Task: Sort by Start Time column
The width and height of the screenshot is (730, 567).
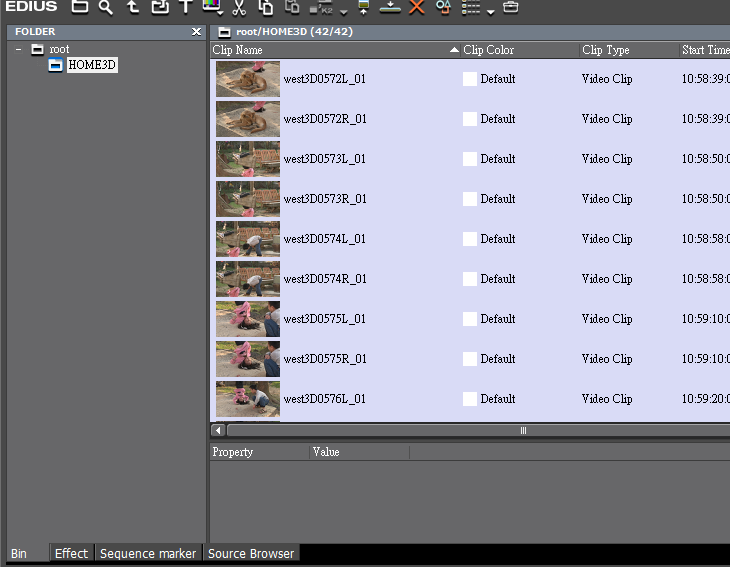Action: [x=706, y=50]
